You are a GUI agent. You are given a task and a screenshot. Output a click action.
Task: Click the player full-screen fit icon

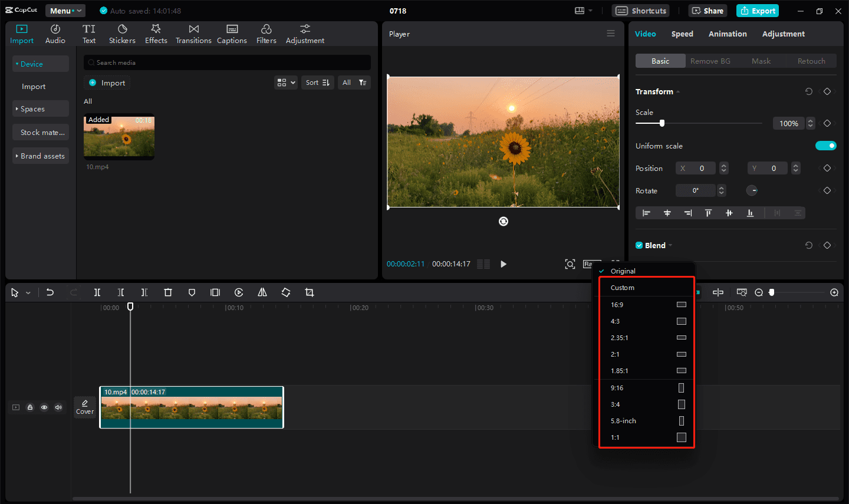coord(570,264)
